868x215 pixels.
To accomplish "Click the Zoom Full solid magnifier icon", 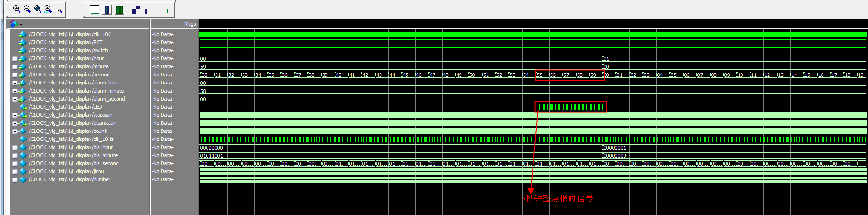I will 37,9.
